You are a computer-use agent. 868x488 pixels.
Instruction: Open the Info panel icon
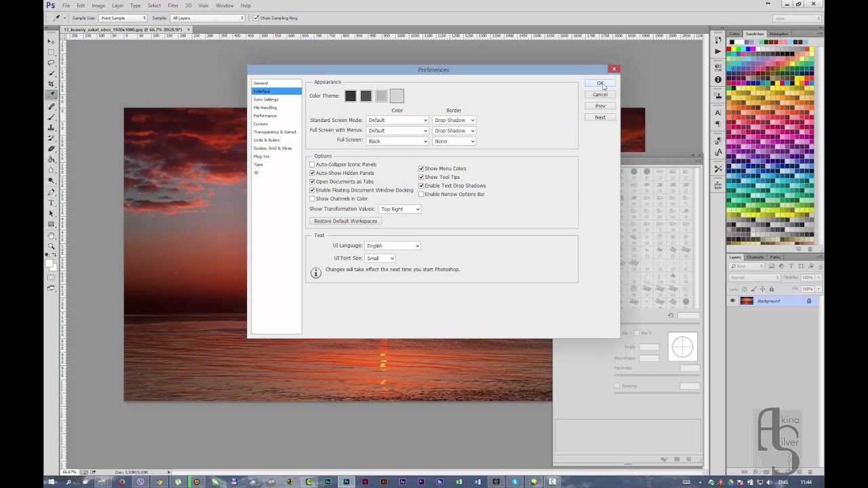coord(718,80)
